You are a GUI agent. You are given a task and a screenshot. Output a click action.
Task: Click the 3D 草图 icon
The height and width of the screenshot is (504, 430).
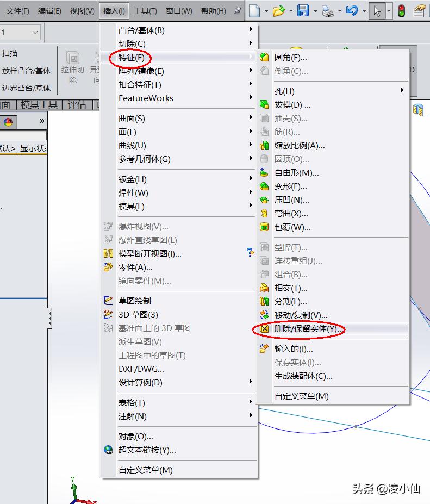point(108,314)
